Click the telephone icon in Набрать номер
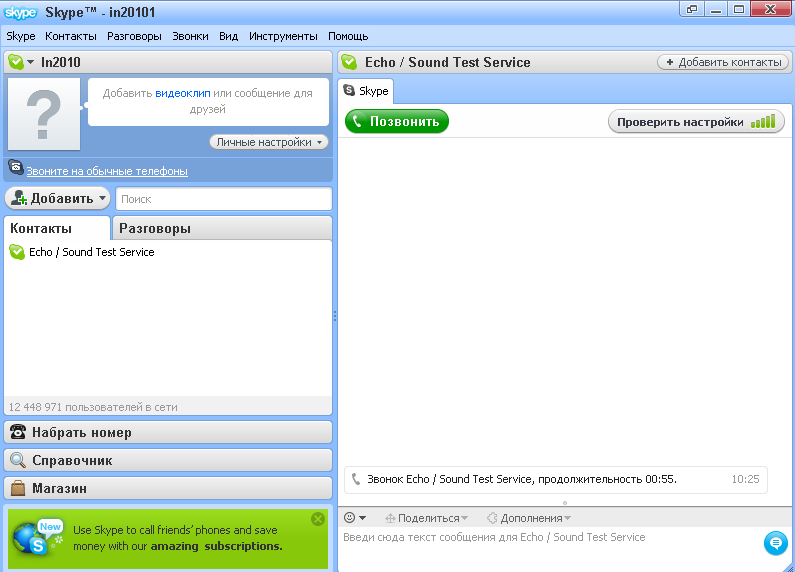 pyautogui.click(x=18, y=432)
